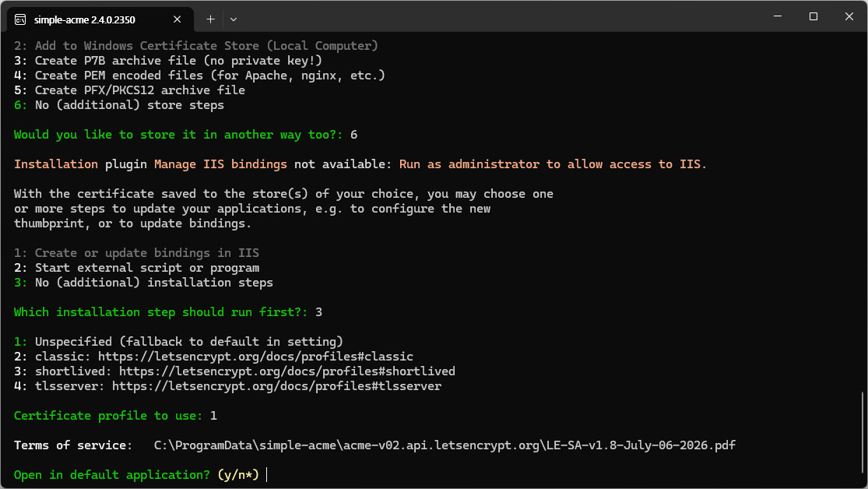The height and width of the screenshot is (489, 868).
Task: Minimize the terminal window
Action: [778, 16]
